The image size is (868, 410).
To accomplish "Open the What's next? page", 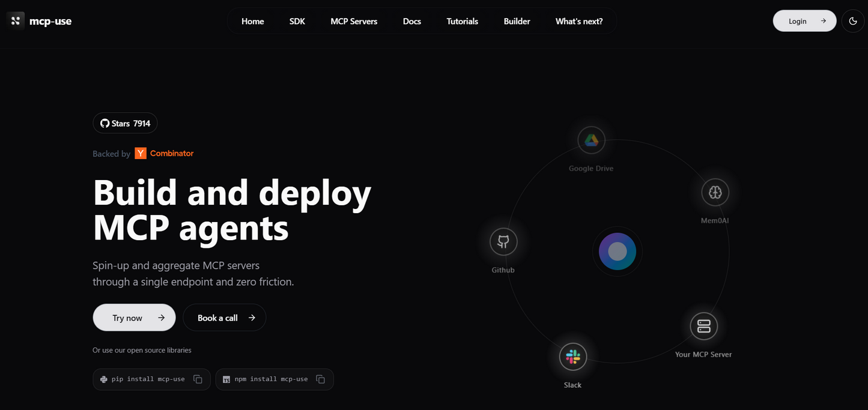I will [x=578, y=21].
